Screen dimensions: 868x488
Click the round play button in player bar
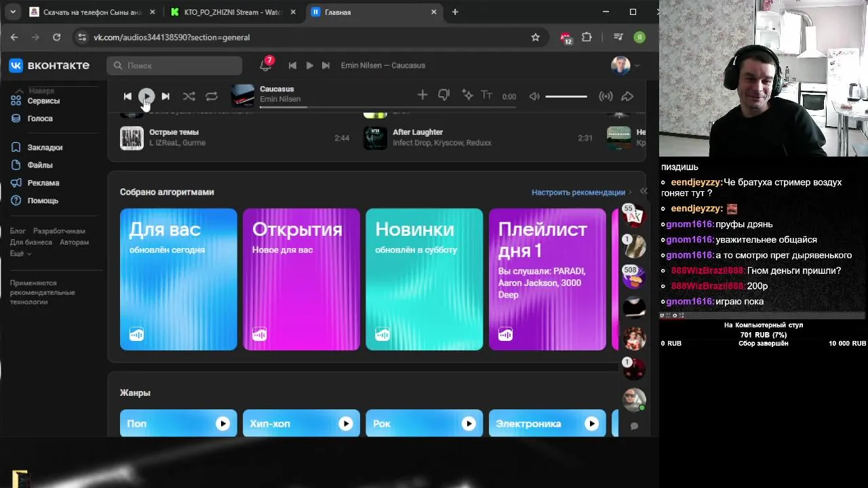tap(146, 96)
